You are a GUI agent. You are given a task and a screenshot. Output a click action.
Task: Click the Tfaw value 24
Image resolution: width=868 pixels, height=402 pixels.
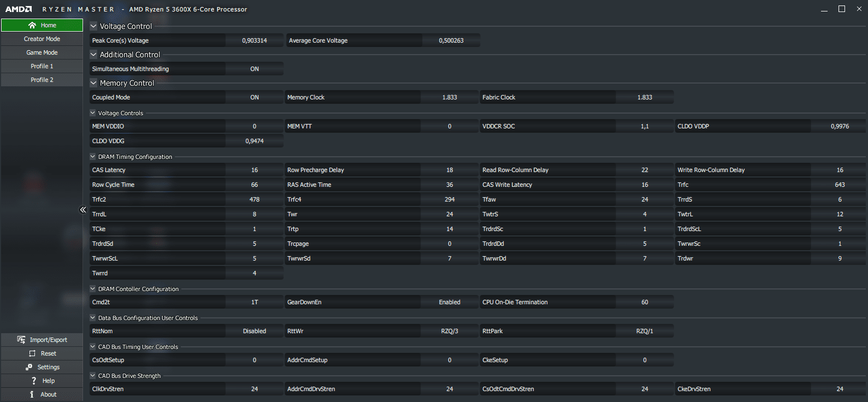[645, 199]
